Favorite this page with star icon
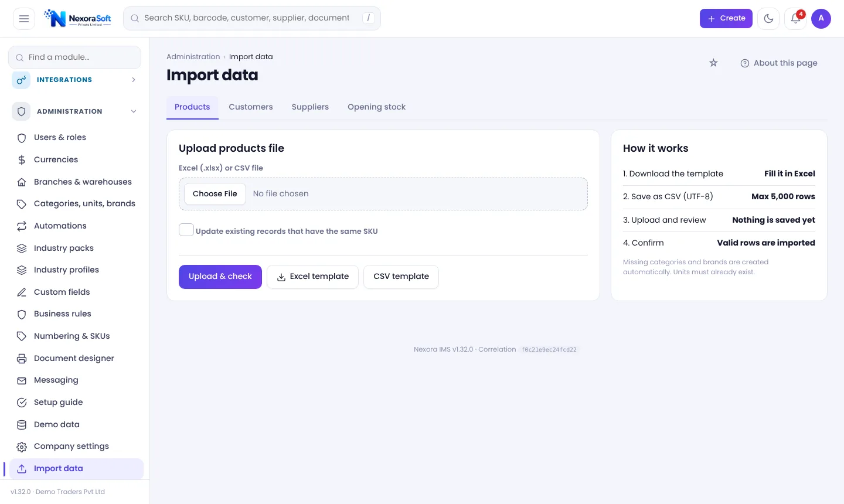This screenshot has width=844, height=504. [x=713, y=63]
